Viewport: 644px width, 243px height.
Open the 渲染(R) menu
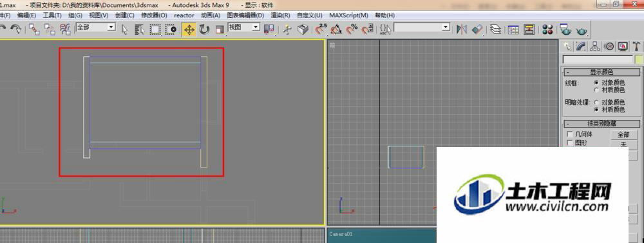coord(281,15)
